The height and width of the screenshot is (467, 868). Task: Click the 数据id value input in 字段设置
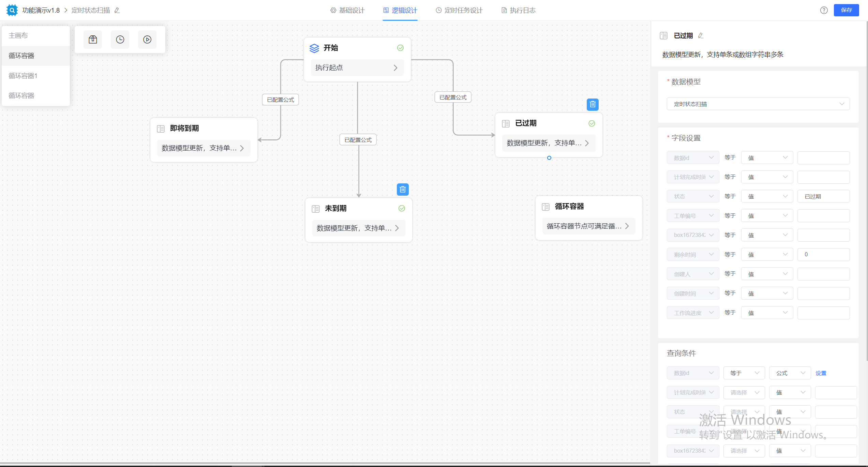pyautogui.click(x=823, y=158)
